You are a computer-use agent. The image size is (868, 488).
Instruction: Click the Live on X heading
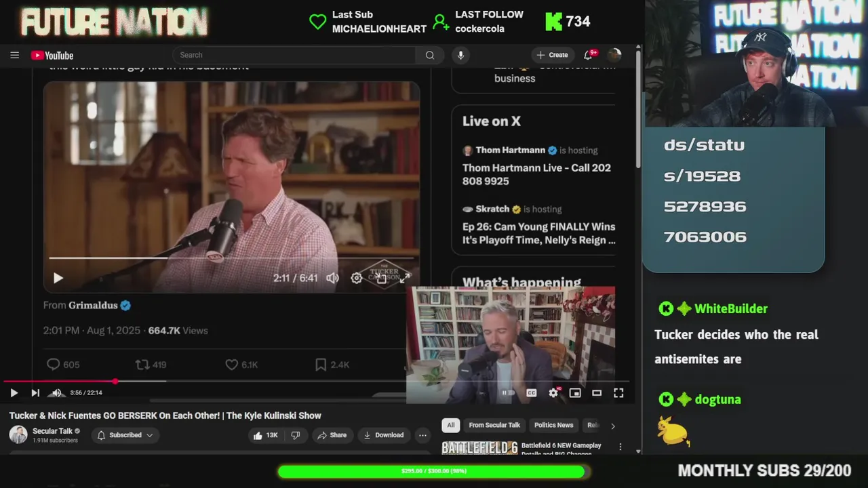click(492, 121)
